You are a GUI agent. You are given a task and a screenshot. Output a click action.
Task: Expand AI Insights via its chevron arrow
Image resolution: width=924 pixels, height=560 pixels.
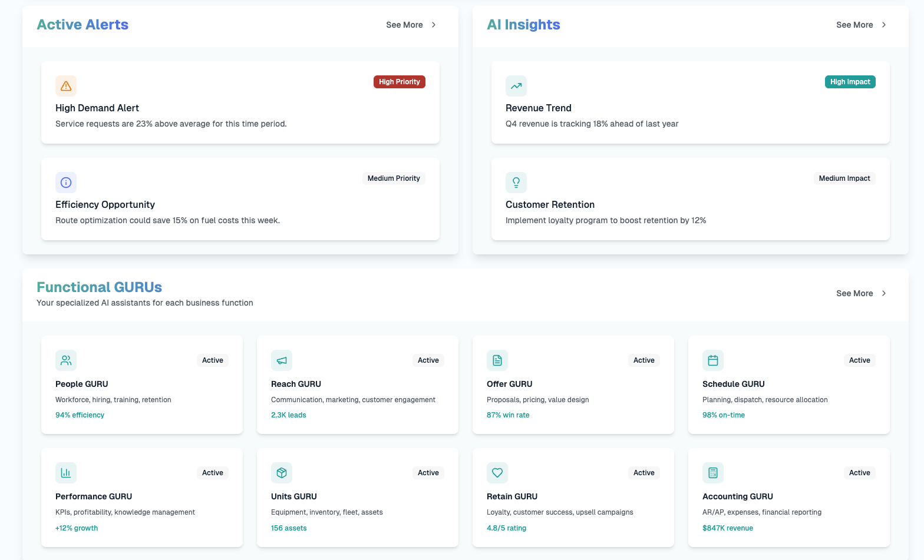tap(884, 25)
